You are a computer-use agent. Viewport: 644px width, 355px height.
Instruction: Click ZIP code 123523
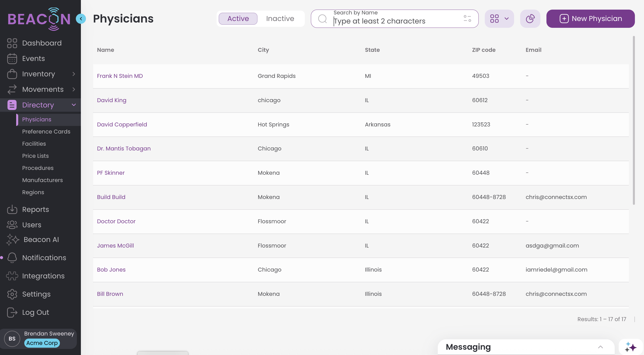click(481, 125)
